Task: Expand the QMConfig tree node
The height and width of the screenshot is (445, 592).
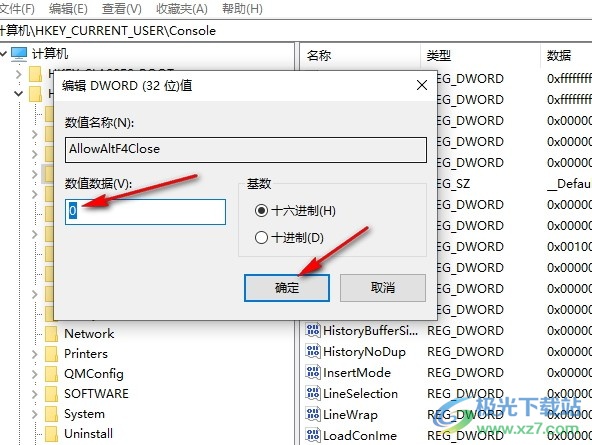Action: [x=35, y=374]
